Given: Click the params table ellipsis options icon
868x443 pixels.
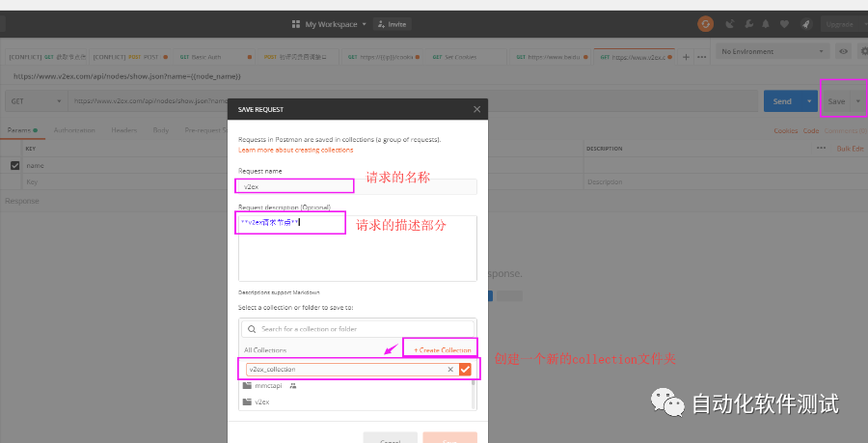Looking at the screenshot, I should click(x=821, y=148).
